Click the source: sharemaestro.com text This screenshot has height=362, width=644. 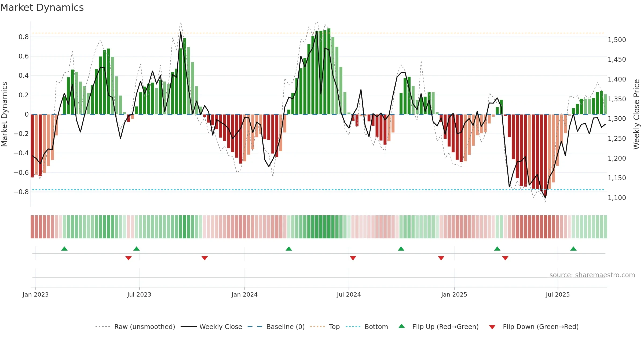pos(592,275)
